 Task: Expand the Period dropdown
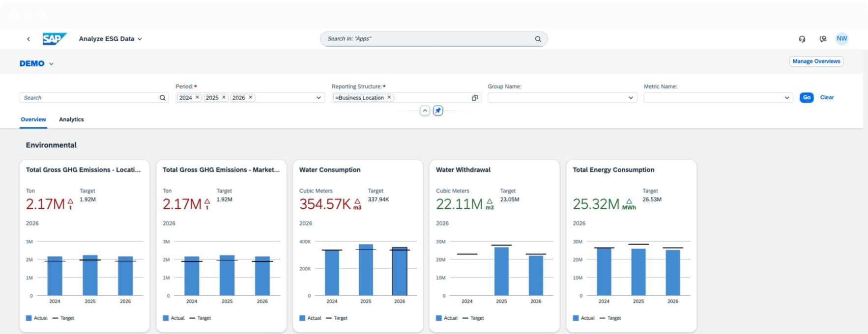click(x=318, y=98)
